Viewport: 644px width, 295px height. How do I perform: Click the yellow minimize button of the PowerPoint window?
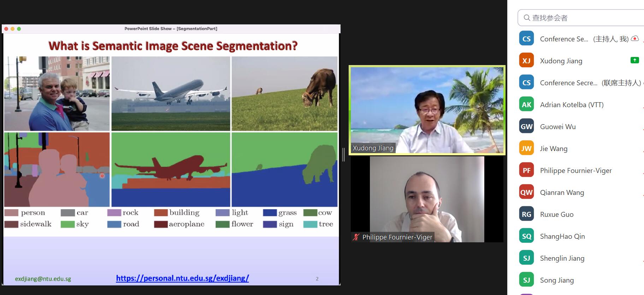pos(12,29)
